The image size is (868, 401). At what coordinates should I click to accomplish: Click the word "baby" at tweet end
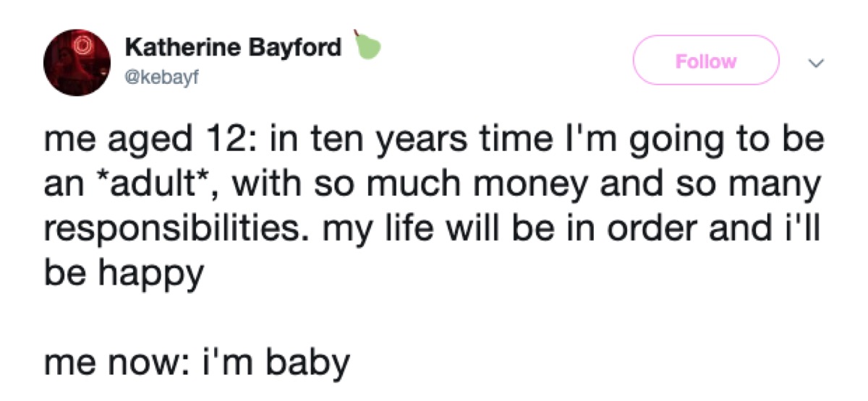point(308,363)
